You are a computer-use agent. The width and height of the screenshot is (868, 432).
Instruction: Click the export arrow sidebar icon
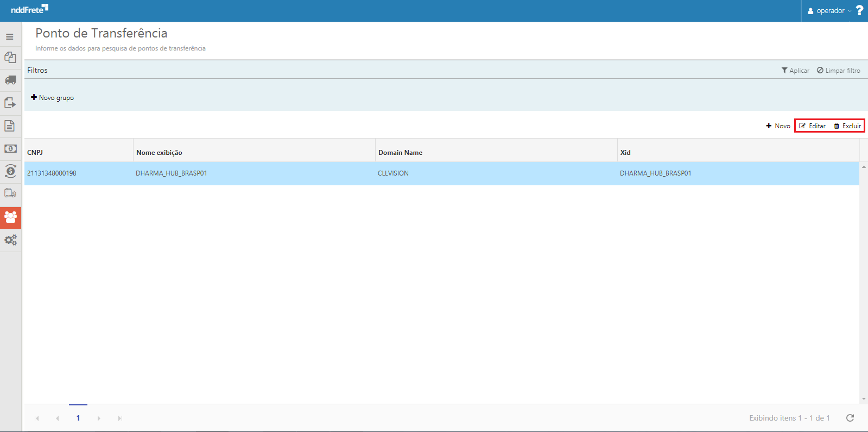(10, 103)
